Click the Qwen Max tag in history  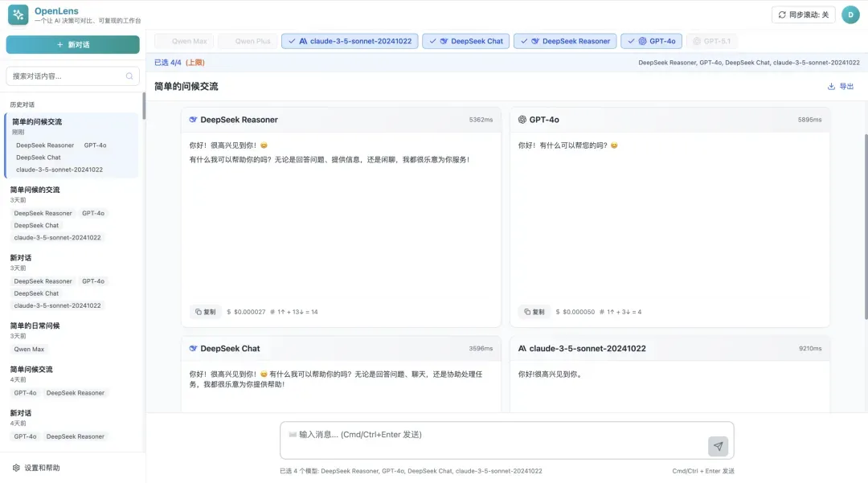click(29, 349)
